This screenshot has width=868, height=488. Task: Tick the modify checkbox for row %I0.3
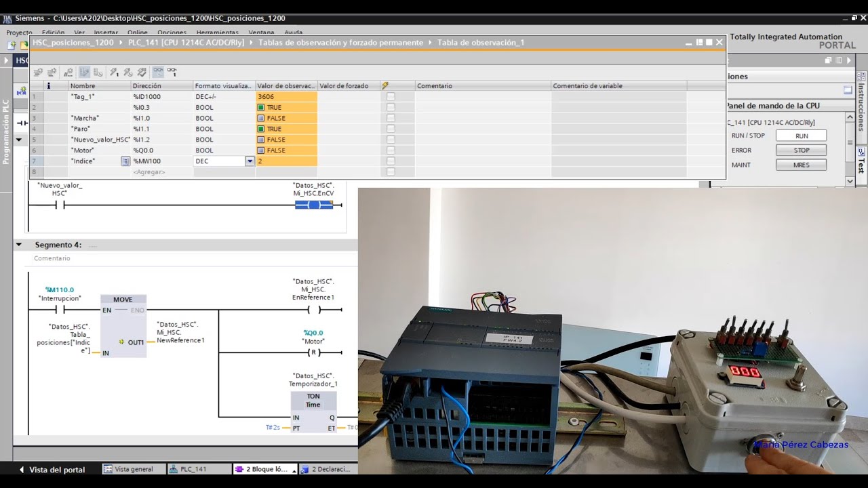point(391,108)
